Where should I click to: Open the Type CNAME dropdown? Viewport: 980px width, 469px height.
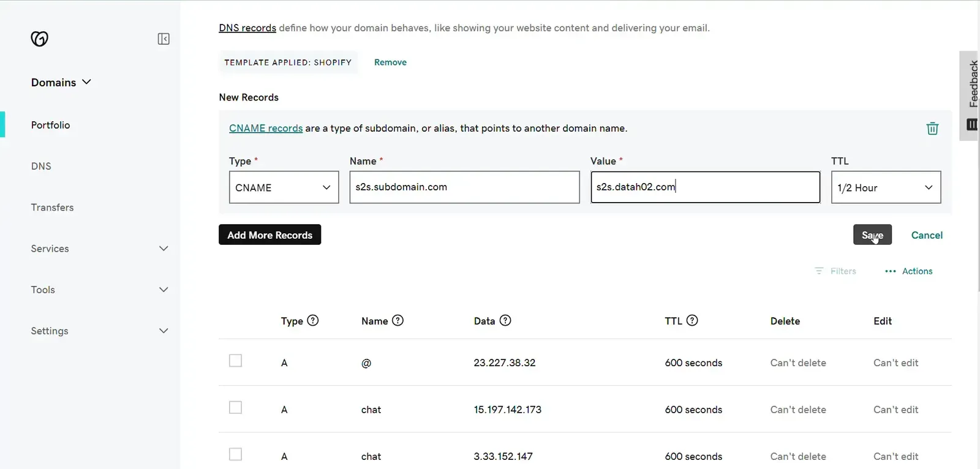[x=284, y=187]
